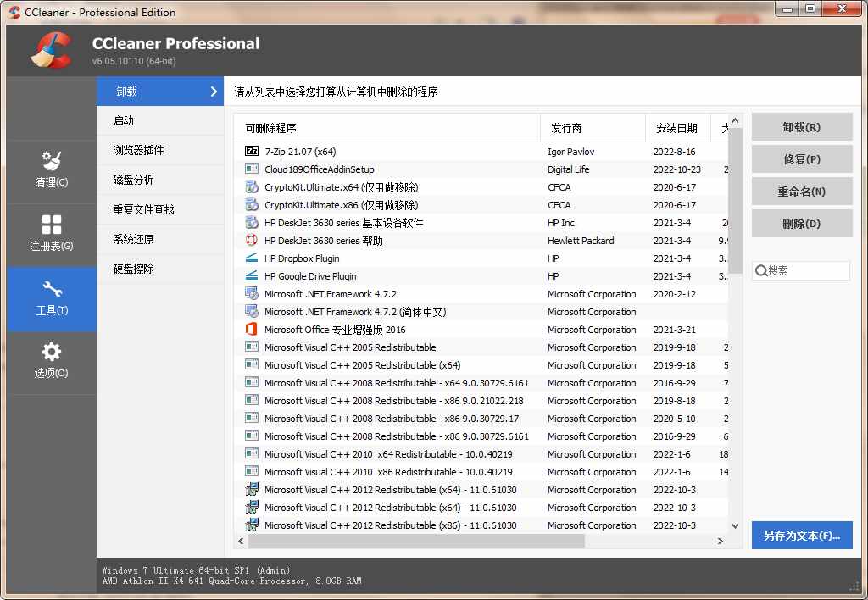Click the HP DeskJet 3630 帮助 red icon

click(x=251, y=240)
